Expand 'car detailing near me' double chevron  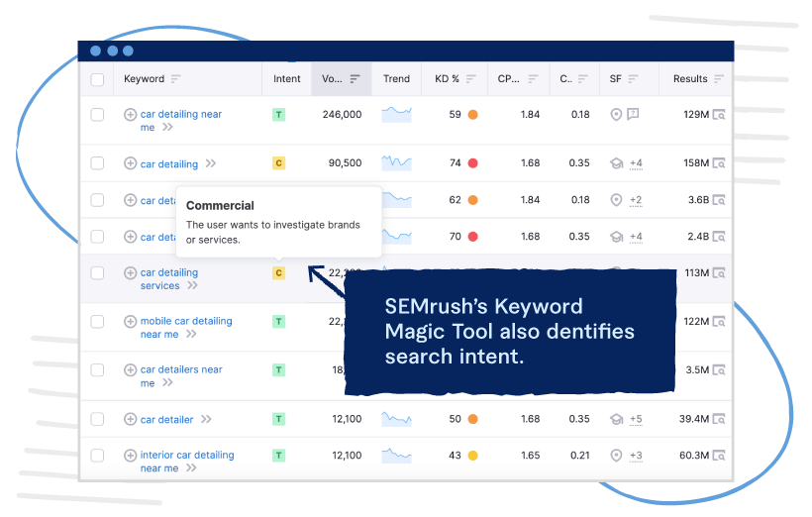click(167, 128)
